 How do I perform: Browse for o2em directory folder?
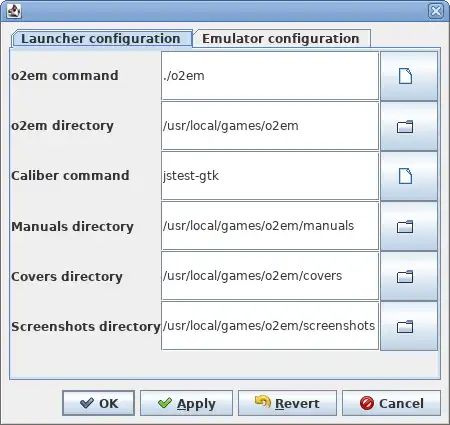pyautogui.click(x=409, y=126)
